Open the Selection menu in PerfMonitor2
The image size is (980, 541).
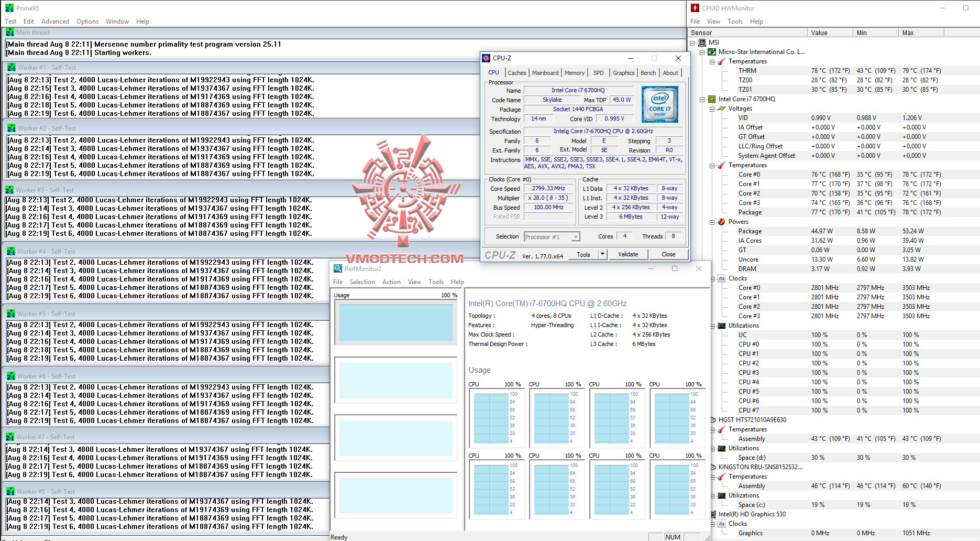(x=362, y=282)
